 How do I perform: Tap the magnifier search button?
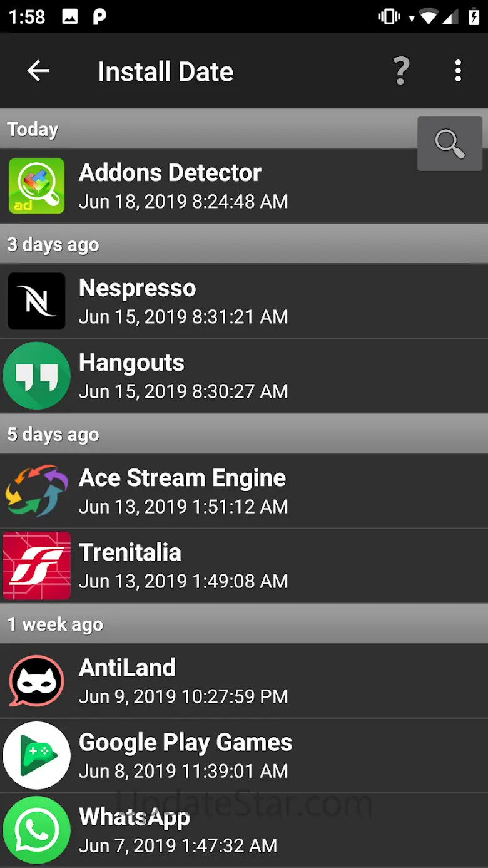tap(450, 143)
